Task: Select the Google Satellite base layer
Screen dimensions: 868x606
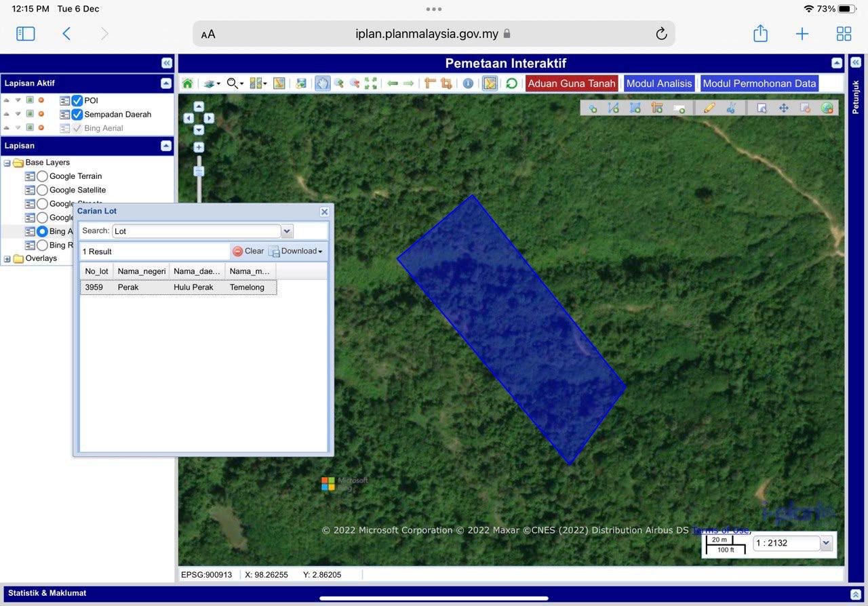Action: pyautogui.click(x=42, y=190)
